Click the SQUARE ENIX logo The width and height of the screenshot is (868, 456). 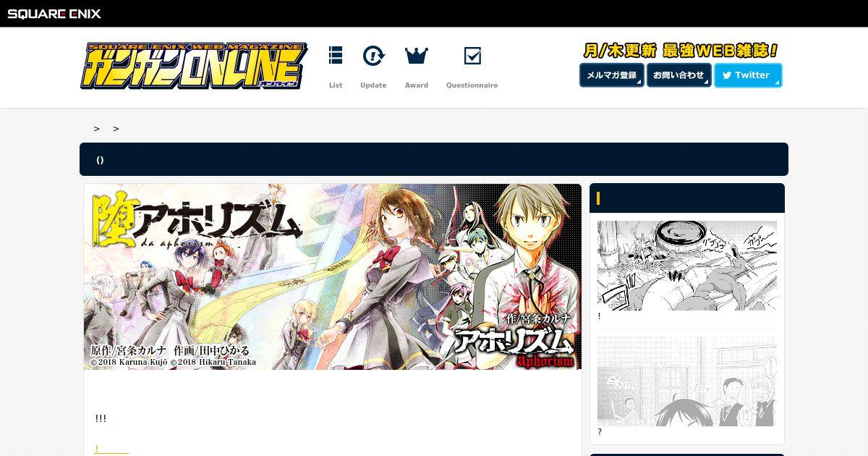tap(54, 14)
